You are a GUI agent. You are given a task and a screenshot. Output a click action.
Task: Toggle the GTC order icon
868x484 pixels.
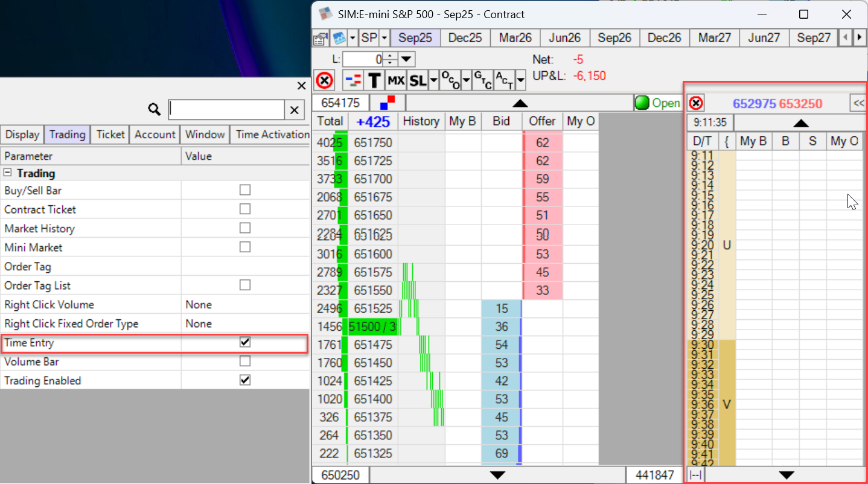point(482,80)
